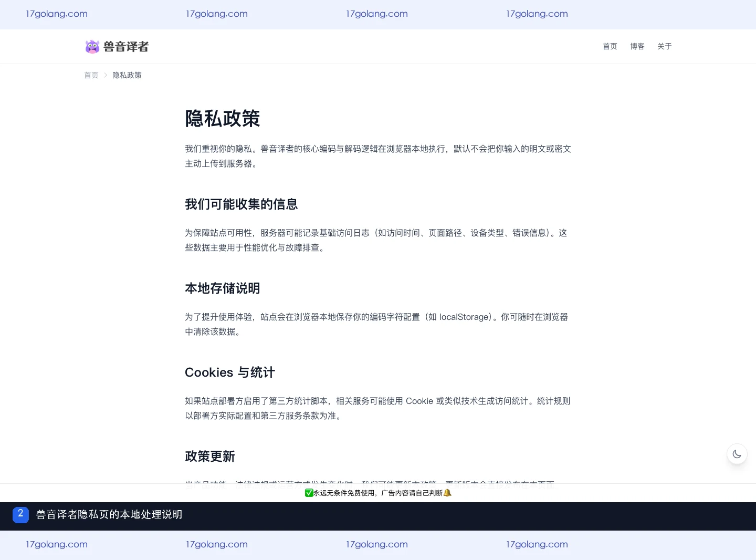Toggle dark mode with the moon button
The width and height of the screenshot is (756, 560).
737,454
